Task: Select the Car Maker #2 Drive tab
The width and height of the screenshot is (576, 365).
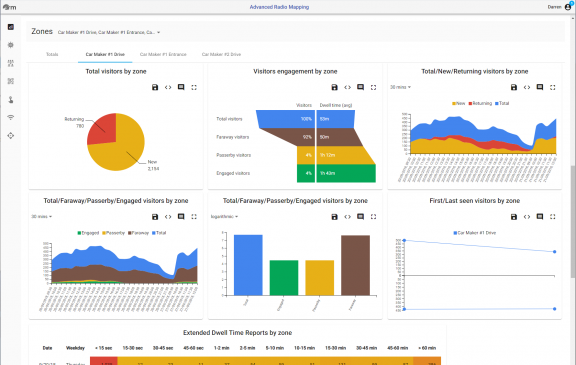Action: tap(221, 54)
